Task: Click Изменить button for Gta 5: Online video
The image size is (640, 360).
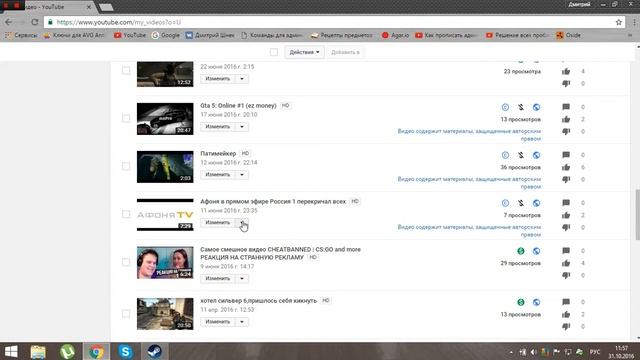Action: (218, 127)
